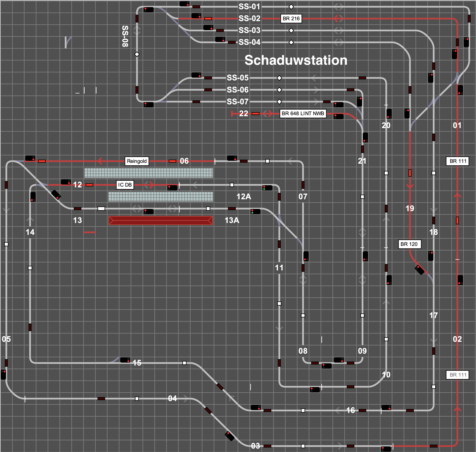
Task: Click block label 21
Action: [362, 161]
